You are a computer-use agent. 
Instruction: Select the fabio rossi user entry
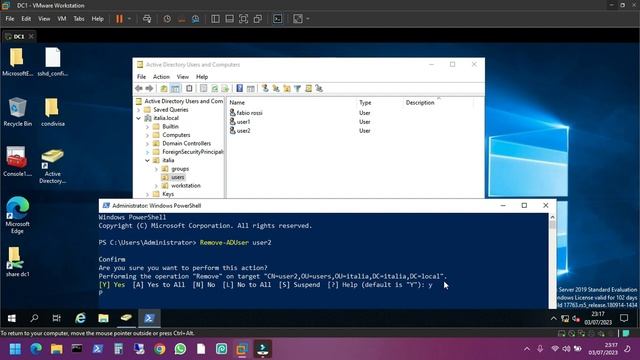click(x=249, y=113)
